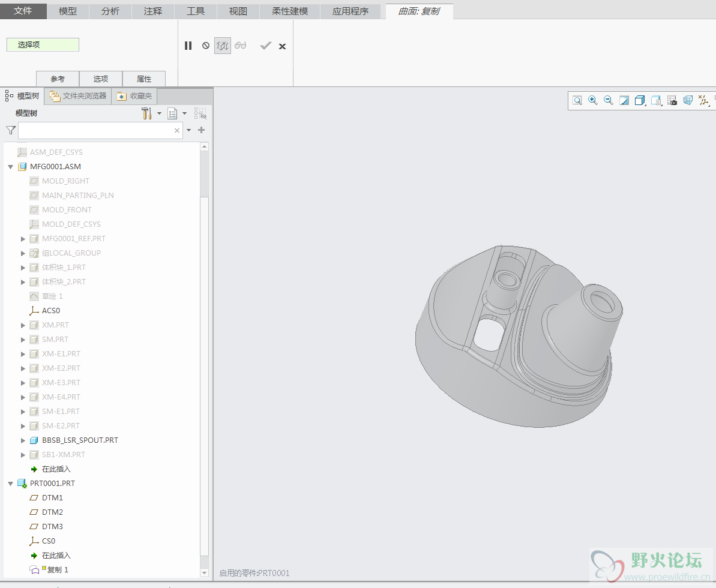
Task: Switch to the 视图 ribbon tab
Action: [238, 11]
